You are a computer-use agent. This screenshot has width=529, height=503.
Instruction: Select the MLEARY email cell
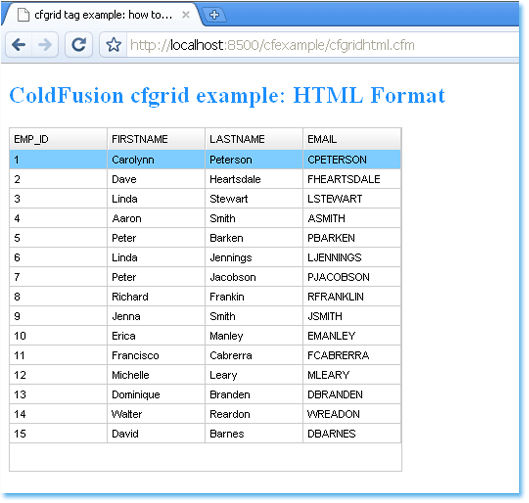(352, 375)
